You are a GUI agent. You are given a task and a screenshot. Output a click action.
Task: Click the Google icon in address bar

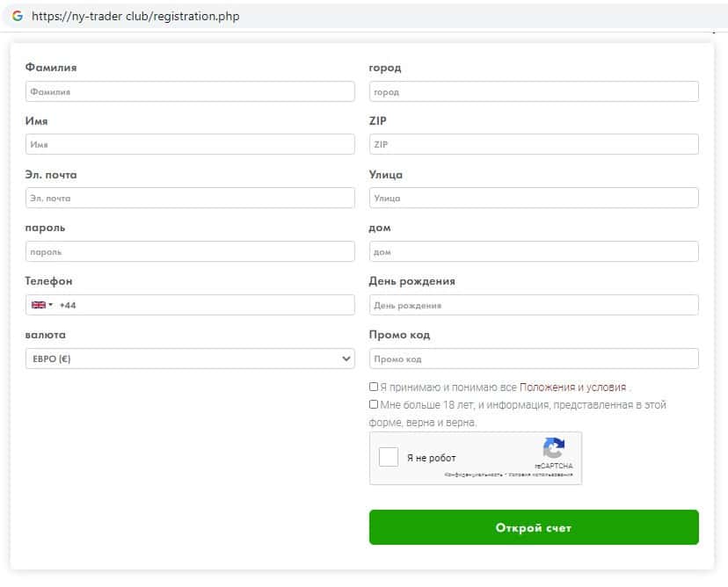tap(18, 16)
